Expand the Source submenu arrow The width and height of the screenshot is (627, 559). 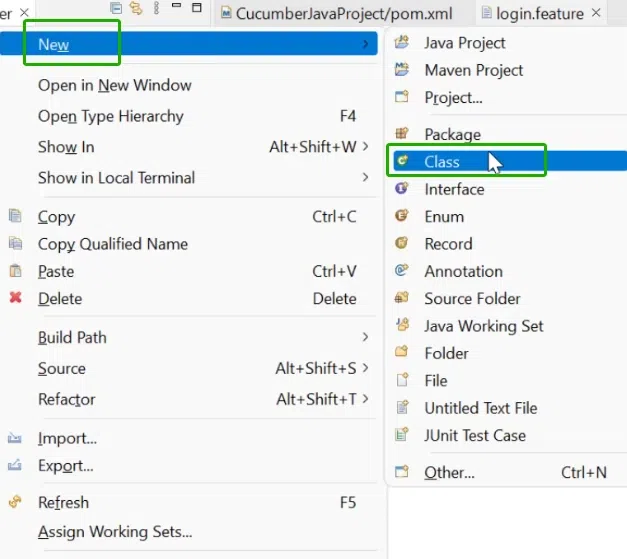point(366,368)
